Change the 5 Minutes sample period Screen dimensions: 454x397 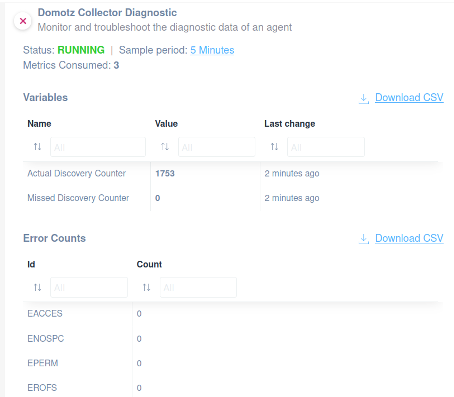pos(212,50)
